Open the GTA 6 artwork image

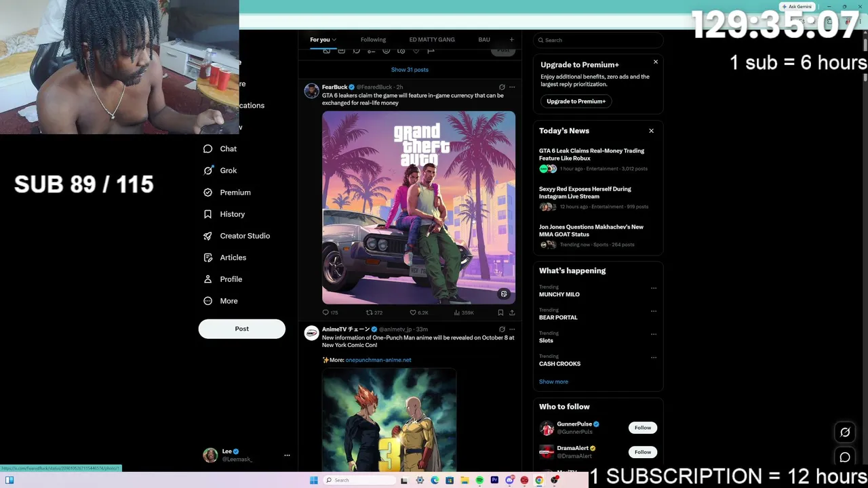[x=418, y=207]
